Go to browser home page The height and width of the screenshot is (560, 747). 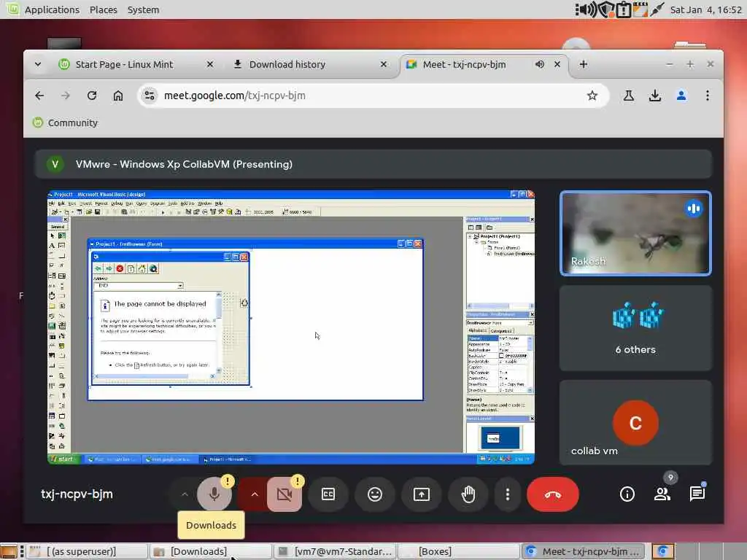(x=118, y=96)
